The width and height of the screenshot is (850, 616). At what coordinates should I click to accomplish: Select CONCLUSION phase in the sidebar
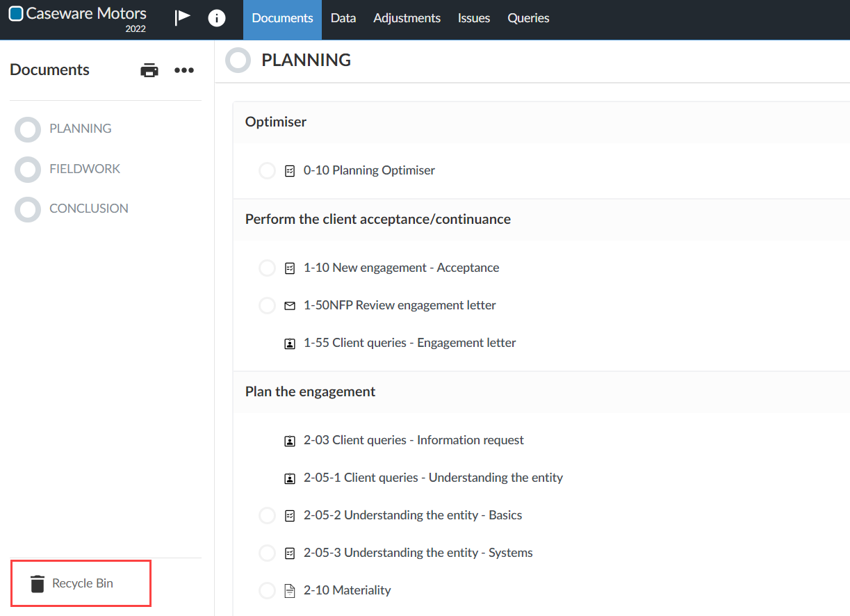[88, 209]
